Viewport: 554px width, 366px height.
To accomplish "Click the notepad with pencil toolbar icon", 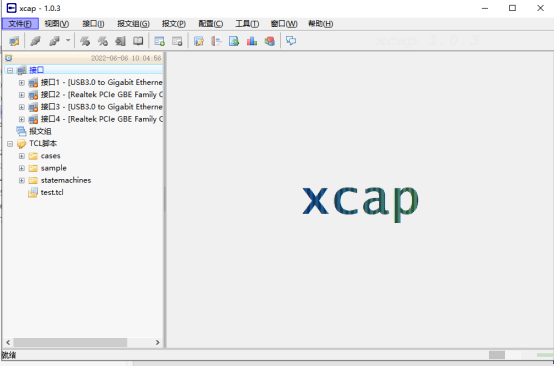I will [199, 41].
